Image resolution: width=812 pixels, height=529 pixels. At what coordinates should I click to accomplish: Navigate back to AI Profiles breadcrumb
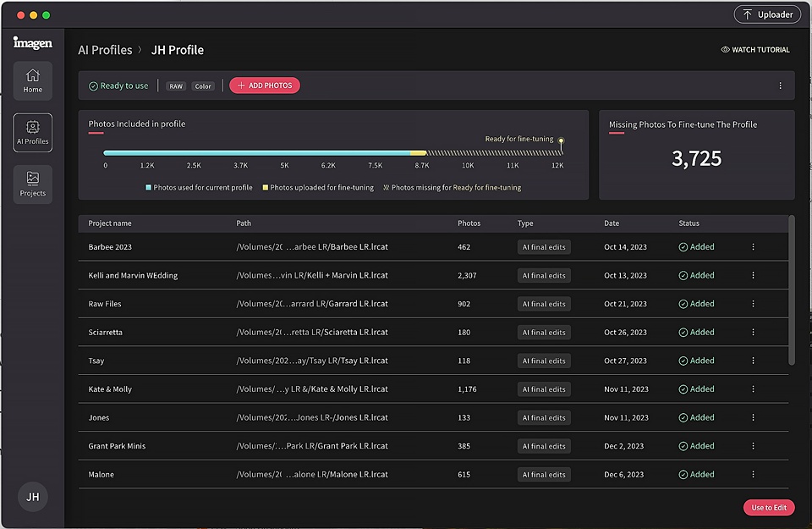[105, 50]
